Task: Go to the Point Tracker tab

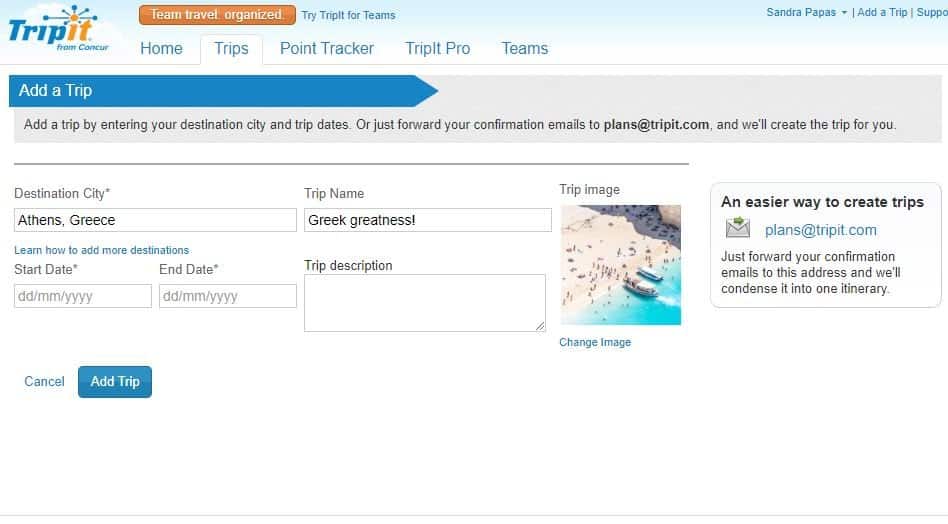Action: coord(326,48)
